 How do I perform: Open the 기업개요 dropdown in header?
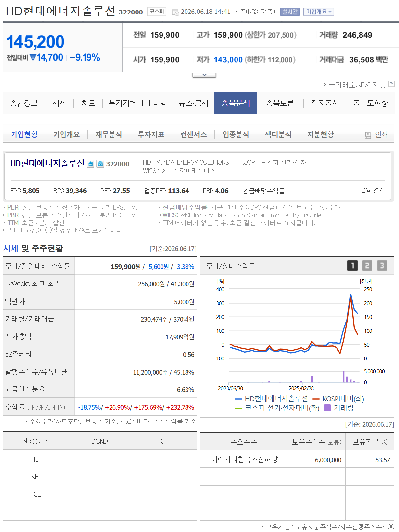(318, 12)
